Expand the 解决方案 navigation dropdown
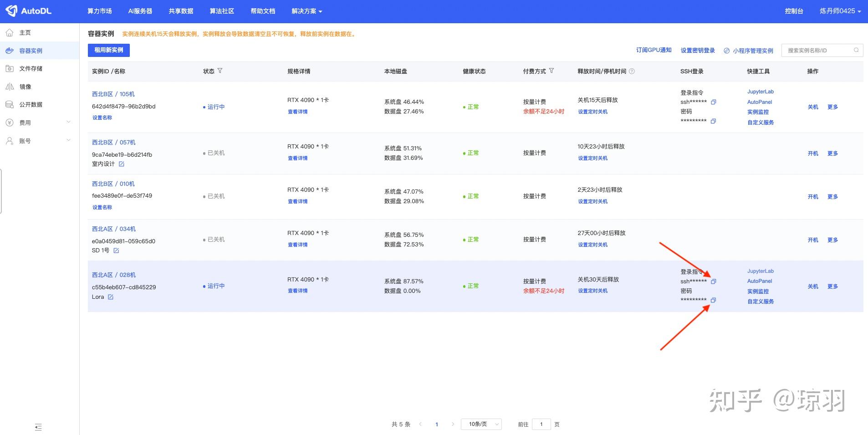 (306, 11)
